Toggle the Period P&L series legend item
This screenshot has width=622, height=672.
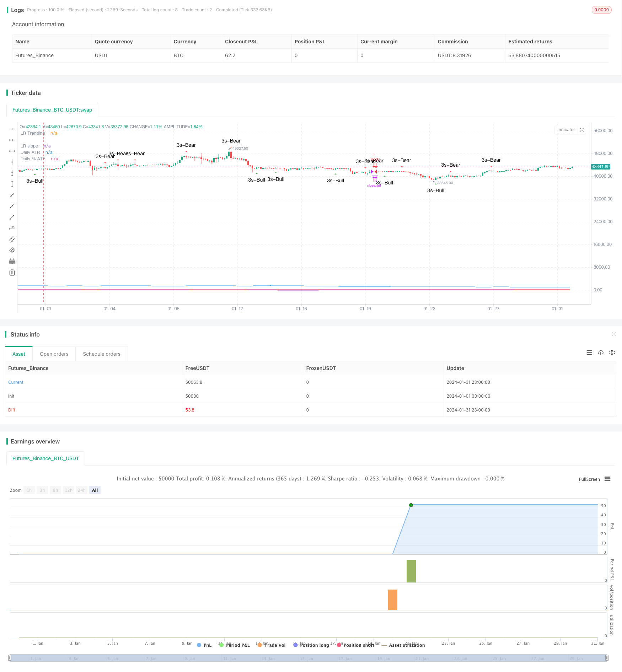pyautogui.click(x=235, y=645)
